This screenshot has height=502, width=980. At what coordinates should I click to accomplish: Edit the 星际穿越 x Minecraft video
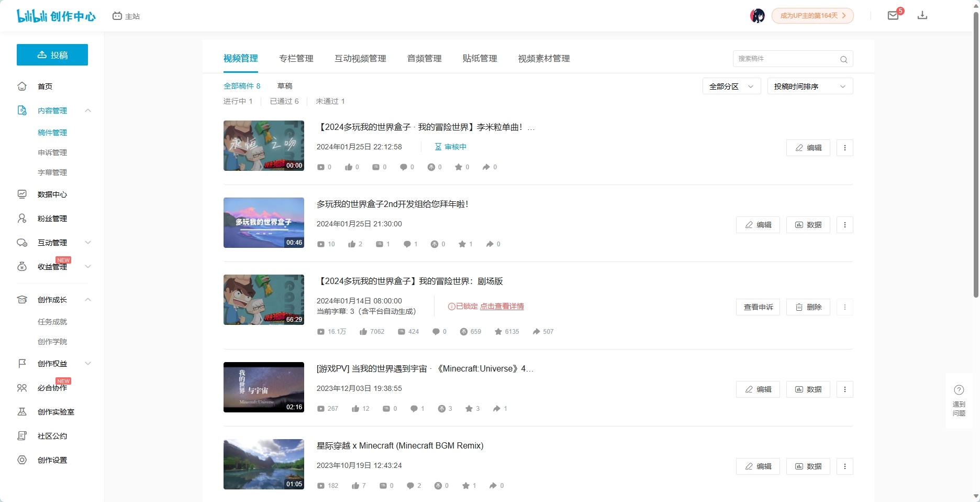point(758,466)
